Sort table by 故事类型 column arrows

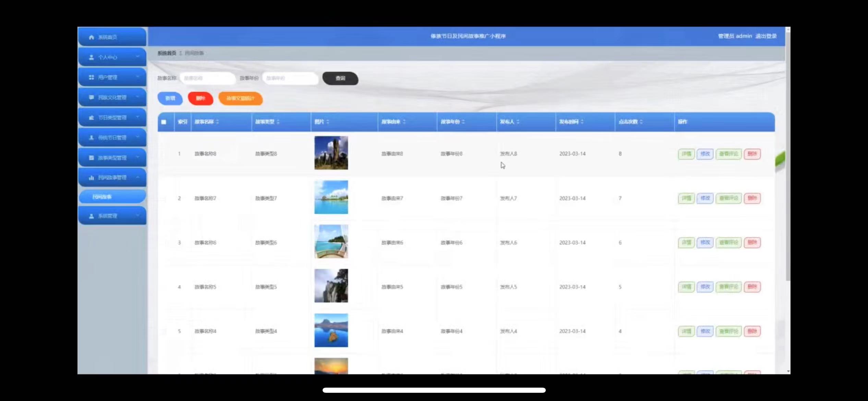pyautogui.click(x=278, y=122)
